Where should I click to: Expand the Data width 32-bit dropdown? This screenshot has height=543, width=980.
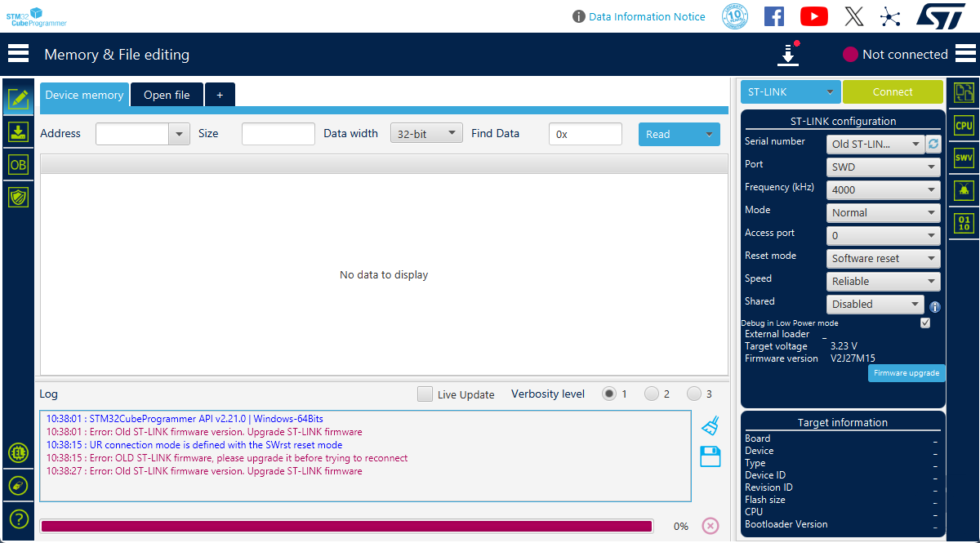click(426, 133)
